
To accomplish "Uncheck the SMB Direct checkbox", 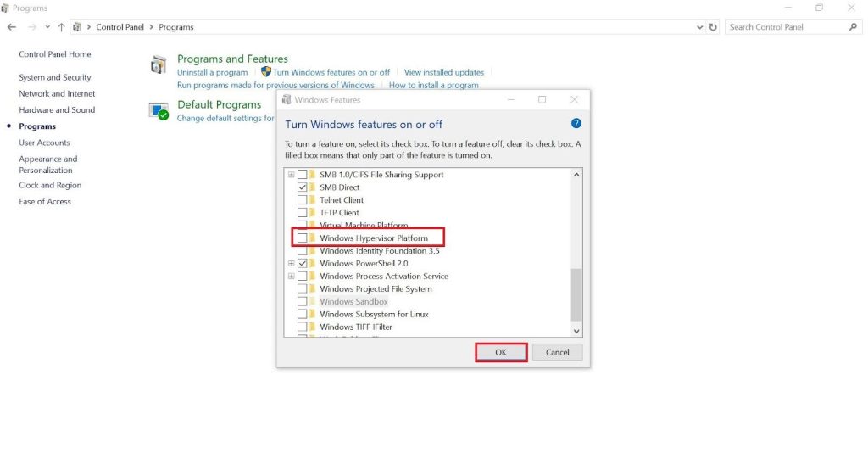I will [303, 187].
